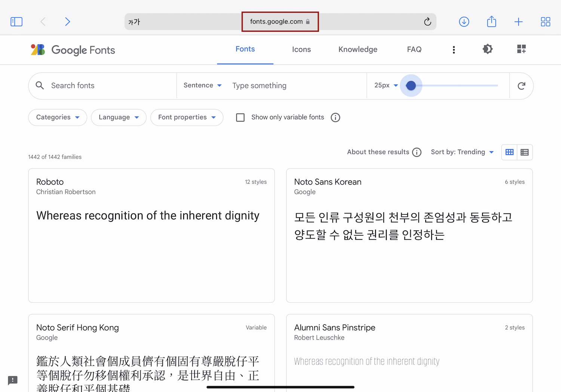This screenshot has width=561, height=392.
Task: Select the Fonts tab
Action: pyautogui.click(x=245, y=49)
